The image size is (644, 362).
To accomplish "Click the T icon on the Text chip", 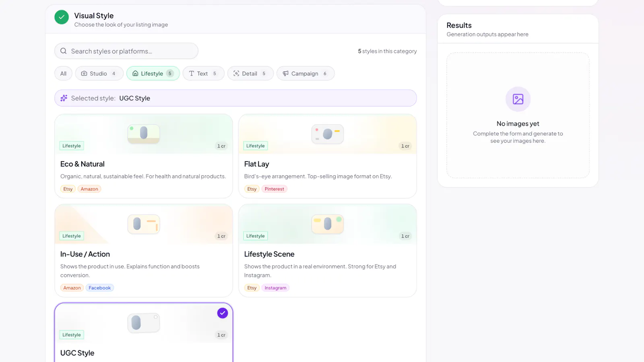I will point(192,74).
